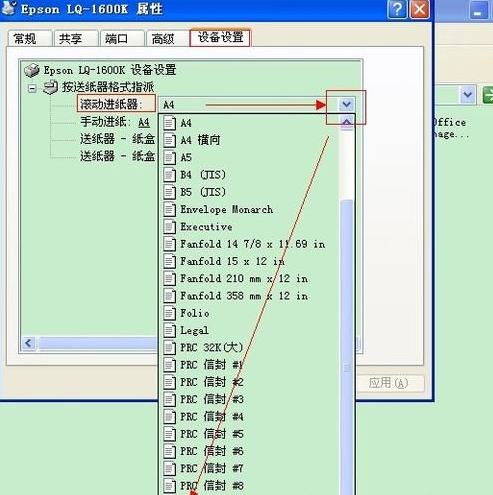Select the first 送纸器 - 纸盒 row
The height and width of the screenshot is (495, 493).
click(x=117, y=139)
